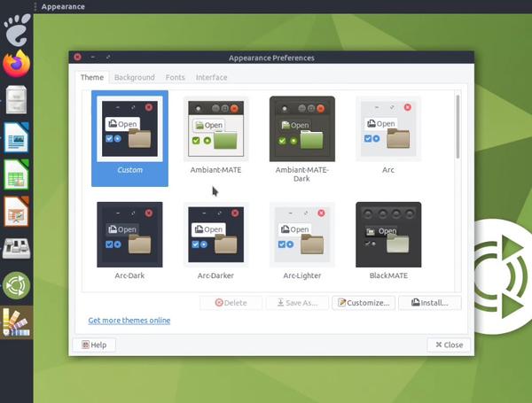Follow the Get more themes online link
Viewport: 532px width, 403px height.
tap(129, 321)
